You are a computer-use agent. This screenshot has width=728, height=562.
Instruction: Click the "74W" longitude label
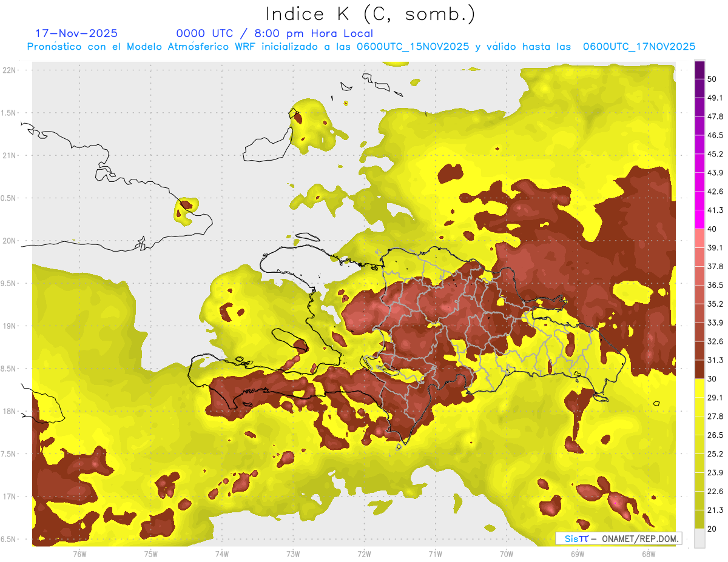click(221, 554)
